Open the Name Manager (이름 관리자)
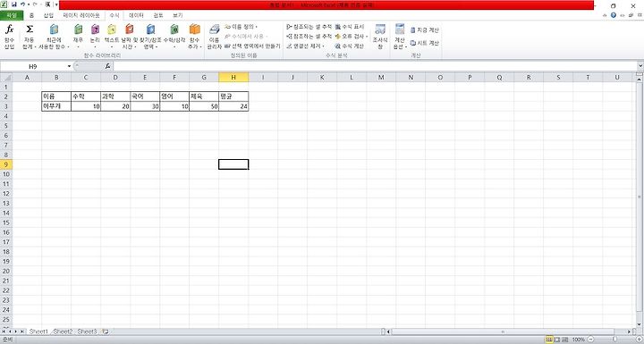Screen dimensions: 644x344 click(215, 36)
